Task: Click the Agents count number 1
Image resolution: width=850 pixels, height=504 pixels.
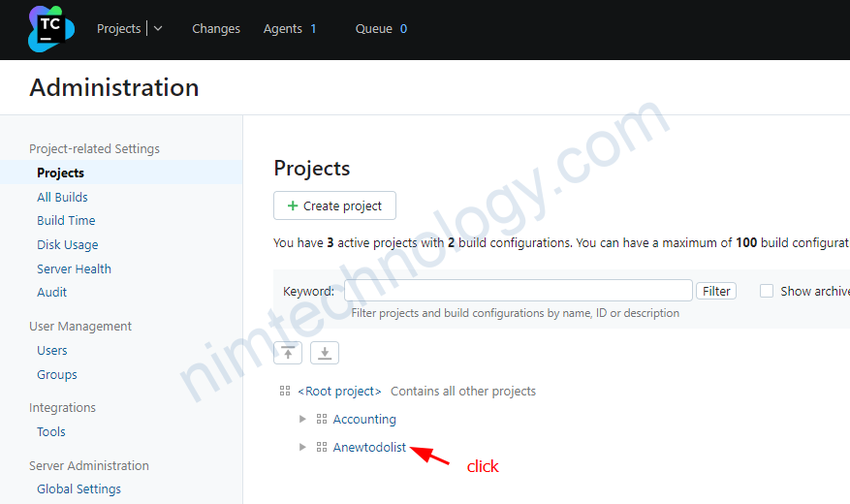Action: pos(313,29)
